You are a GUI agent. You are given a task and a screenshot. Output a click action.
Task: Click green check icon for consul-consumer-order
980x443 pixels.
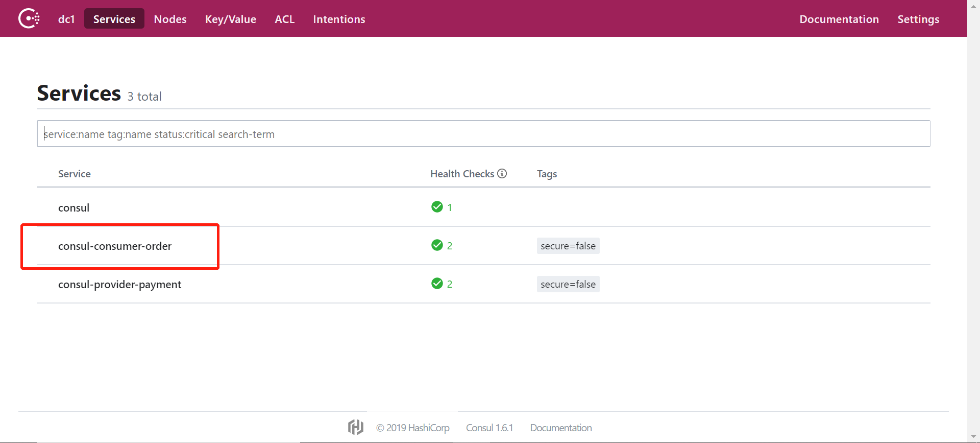[x=437, y=245]
